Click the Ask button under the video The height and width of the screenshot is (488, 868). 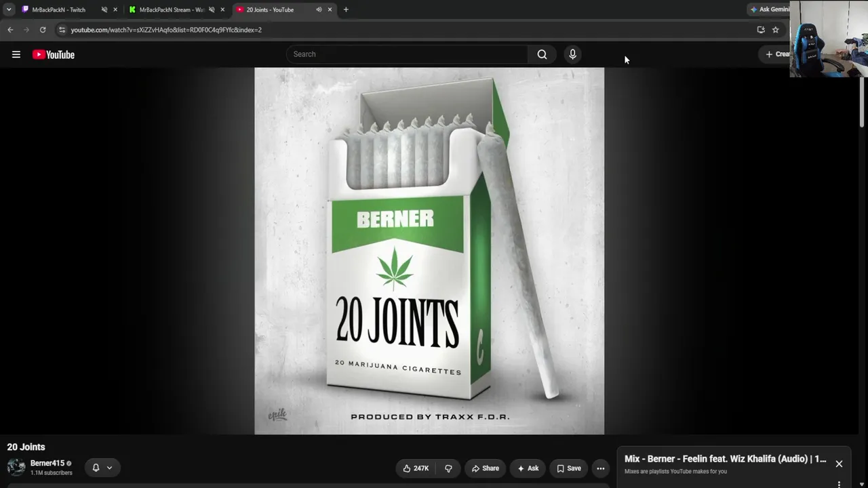528,468
